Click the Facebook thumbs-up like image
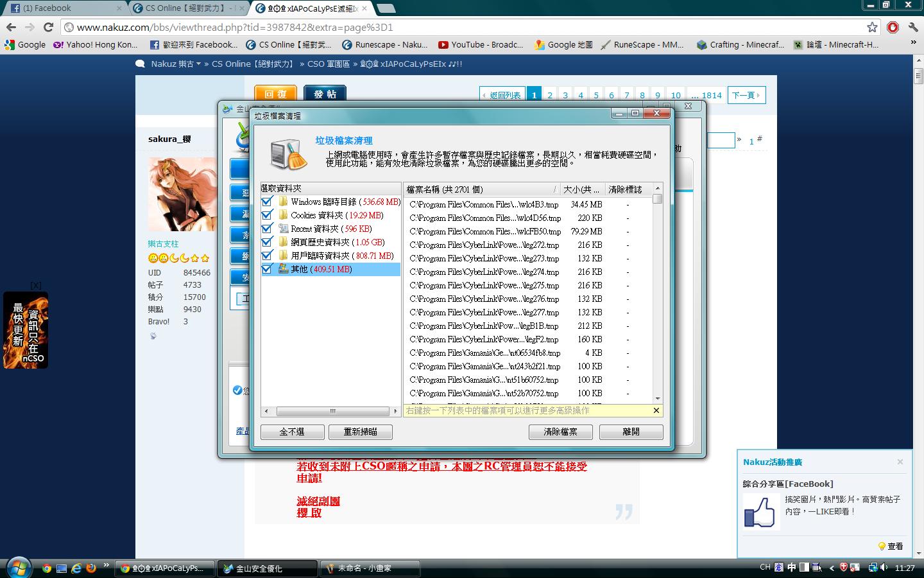The height and width of the screenshot is (578, 924). coord(760,512)
